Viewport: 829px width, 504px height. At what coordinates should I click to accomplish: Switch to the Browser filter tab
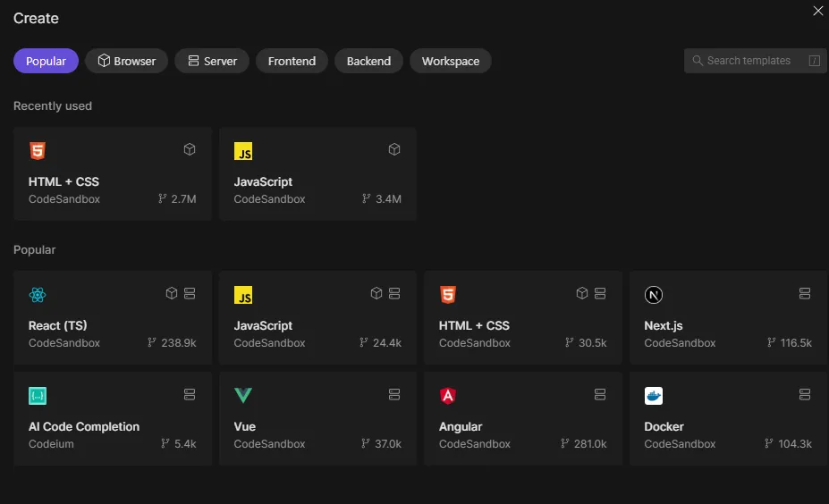point(127,61)
